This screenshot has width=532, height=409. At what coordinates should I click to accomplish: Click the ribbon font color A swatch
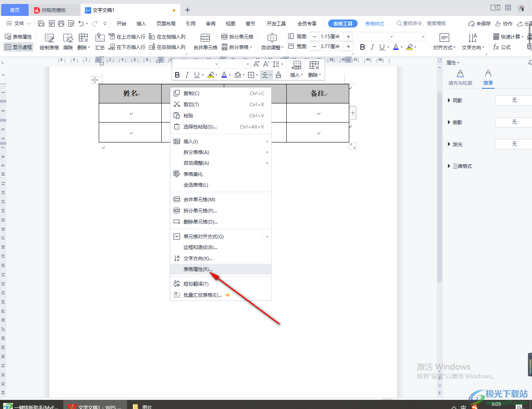click(395, 47)
